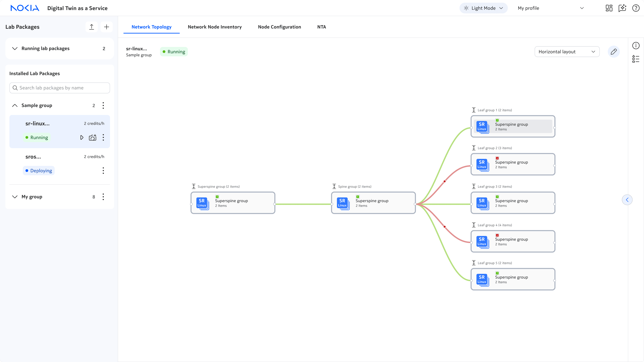
Task: Toggle the Light Mode theme selector
Action: (x=483, y=8)
